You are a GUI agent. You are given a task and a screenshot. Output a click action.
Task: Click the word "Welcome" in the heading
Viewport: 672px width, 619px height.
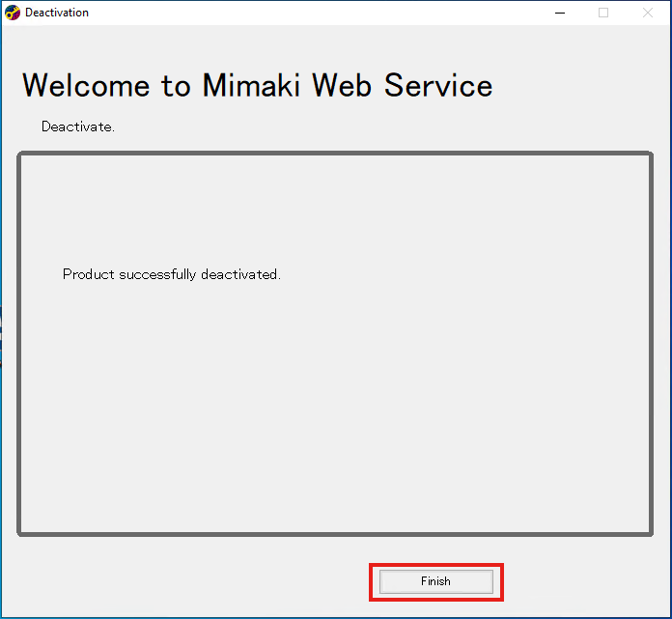point(87,85)
